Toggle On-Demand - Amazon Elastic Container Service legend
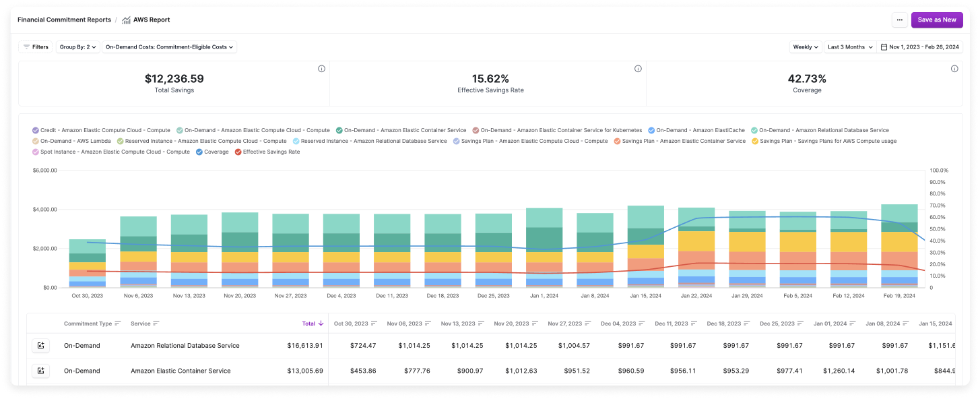 (401, 131)
